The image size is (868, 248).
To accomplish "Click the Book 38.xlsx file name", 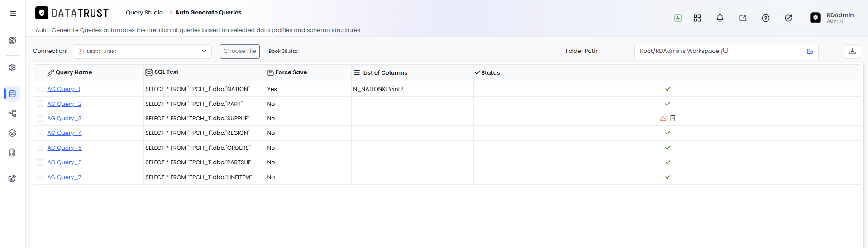I will click(283, 52).
